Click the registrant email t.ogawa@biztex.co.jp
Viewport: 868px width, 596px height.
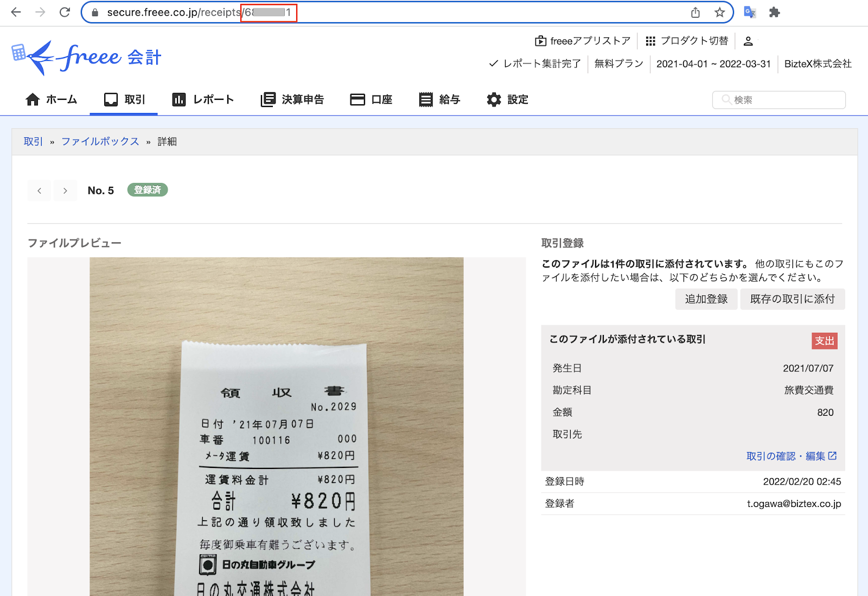pyautogui.click(x=794, y=504)
